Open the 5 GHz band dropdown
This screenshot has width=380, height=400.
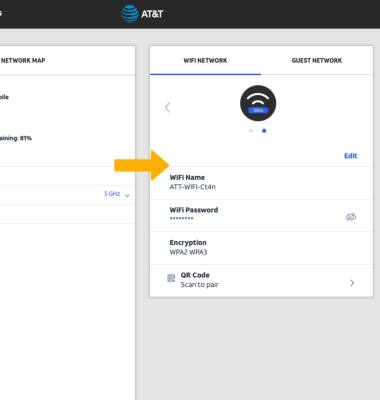point(117,194)
